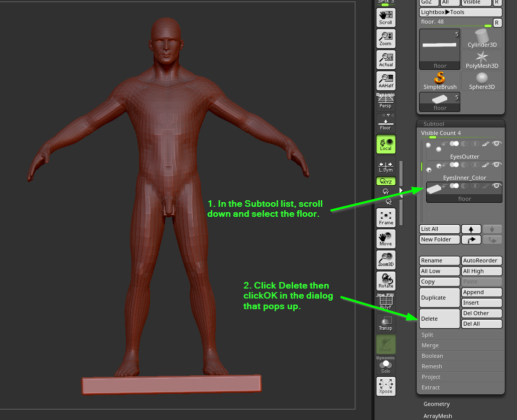Viewport: 517px width, 420px height.
Task: Toggle Solo mode
Action: [386, 365]
